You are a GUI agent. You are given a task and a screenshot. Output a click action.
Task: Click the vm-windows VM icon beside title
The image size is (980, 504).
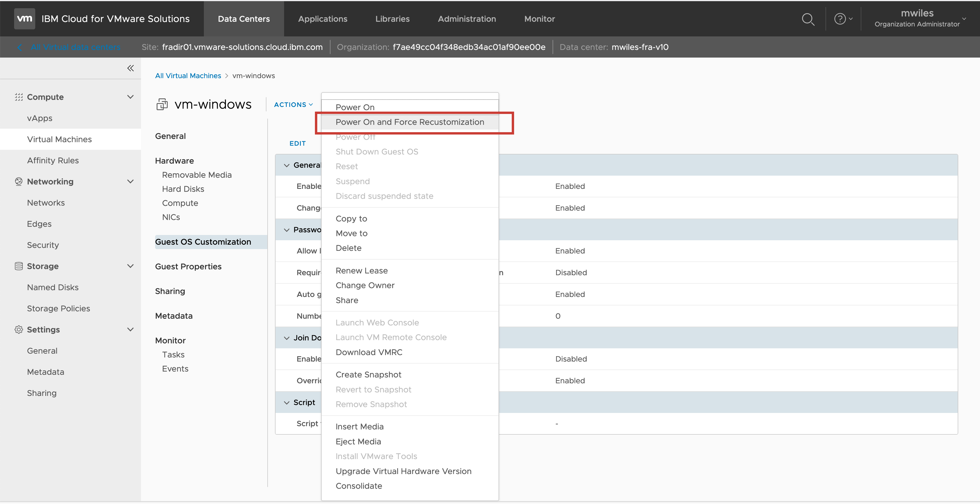tap(162, 104)
